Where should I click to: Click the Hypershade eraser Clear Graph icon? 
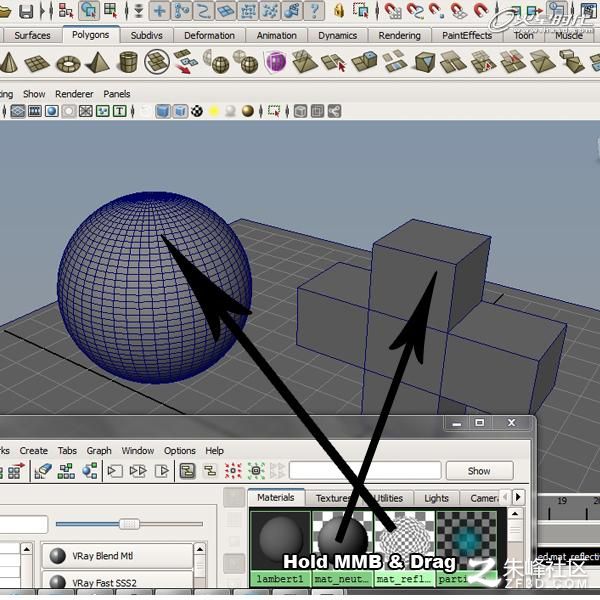tap(43, 471)
